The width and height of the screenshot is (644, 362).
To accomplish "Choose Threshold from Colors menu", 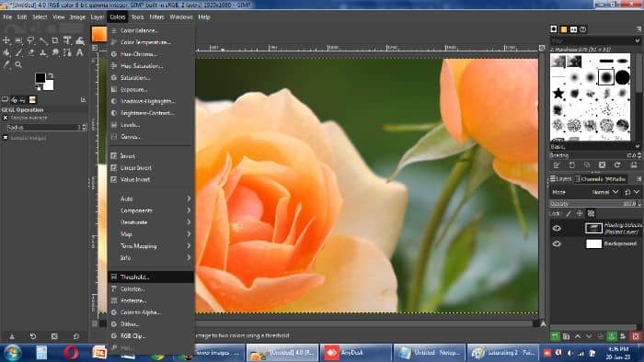I will pyautogui.click(x=151, y=277).
